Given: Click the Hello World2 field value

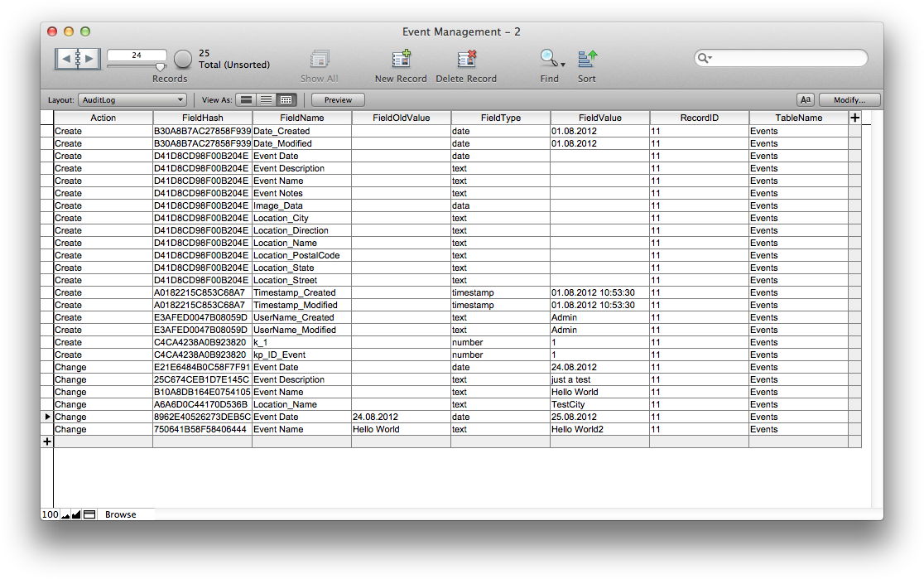Looking at the screenshot, I should click(x=600, y=429).
